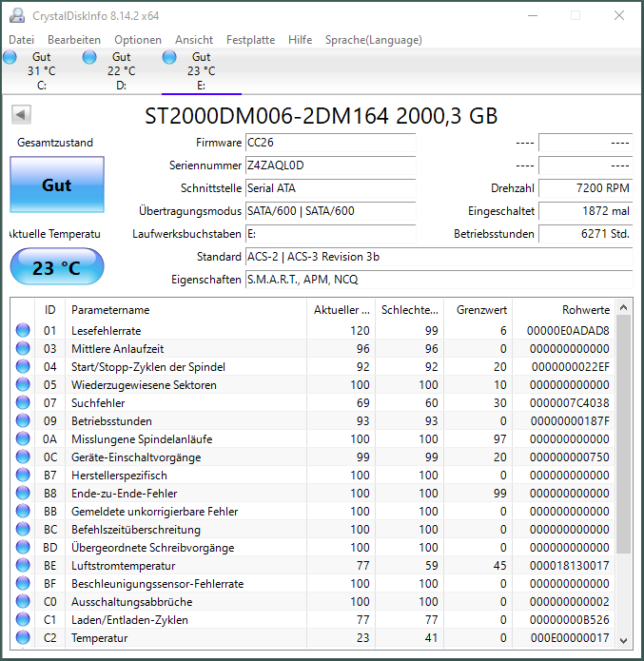This screenshot has height=661, width=644.
Task: Click raw value 0000000B526
Action: click(x=570, y=620)
